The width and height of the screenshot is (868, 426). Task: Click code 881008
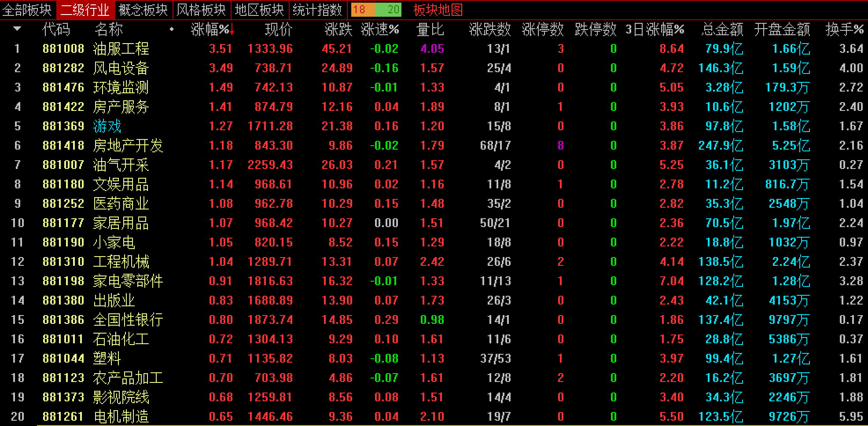[63, 48]
